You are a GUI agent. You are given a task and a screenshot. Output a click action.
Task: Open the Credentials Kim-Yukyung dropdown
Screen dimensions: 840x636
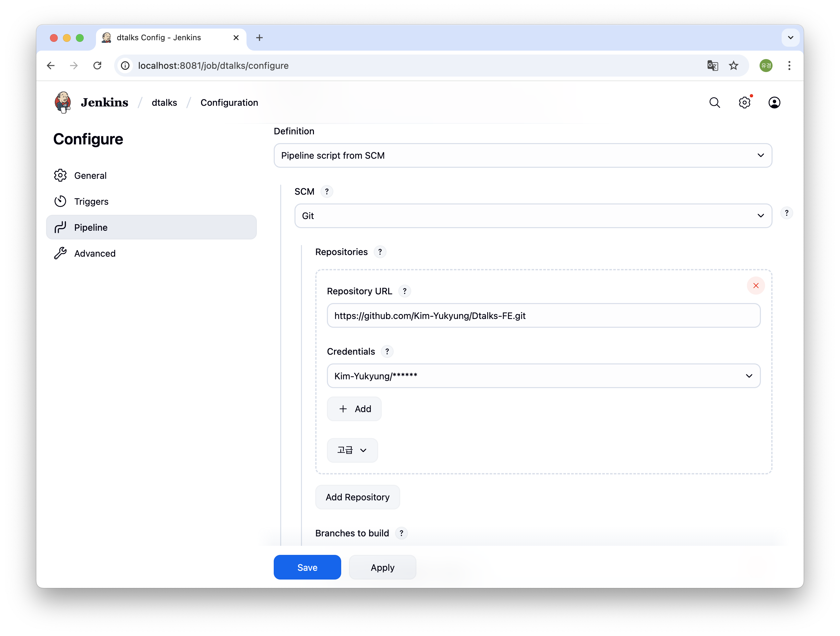543,376
